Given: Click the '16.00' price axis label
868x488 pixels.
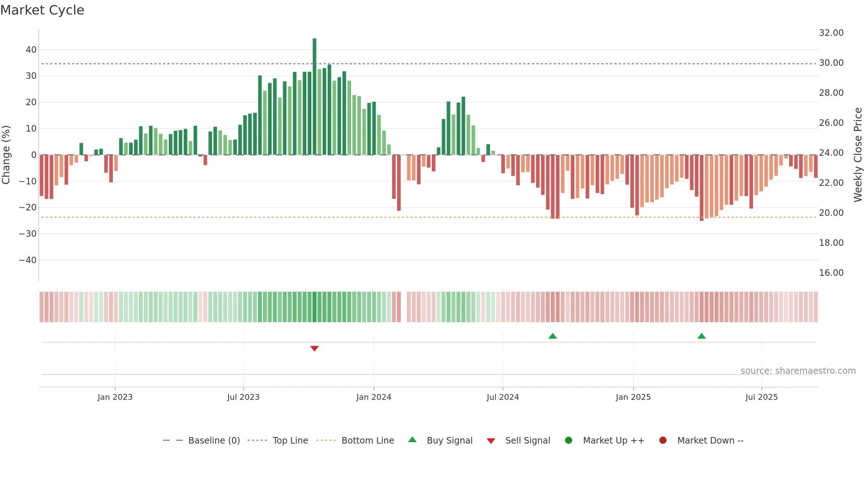Looking at the screenshot, I should click(x=831, y=273).
